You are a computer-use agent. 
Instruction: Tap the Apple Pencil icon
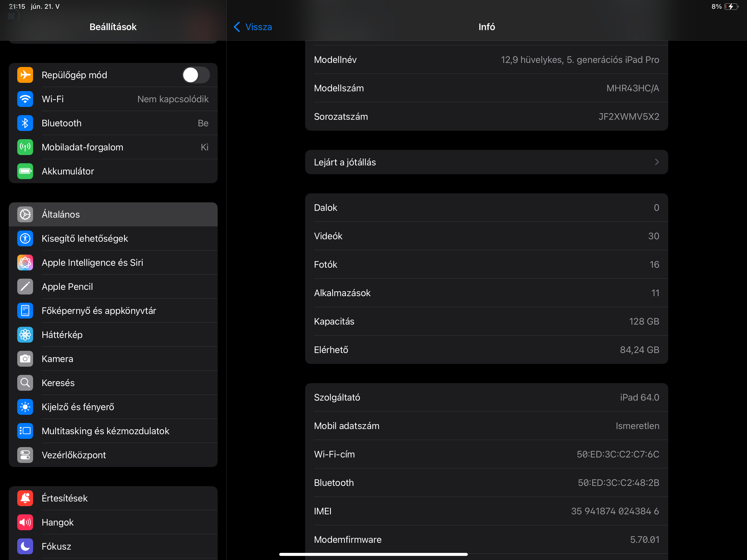[25, 287]
